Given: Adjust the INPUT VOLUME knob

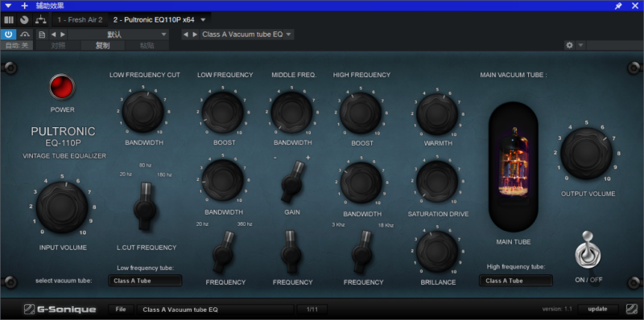Looking at the screenshot, I should (62, 207).
